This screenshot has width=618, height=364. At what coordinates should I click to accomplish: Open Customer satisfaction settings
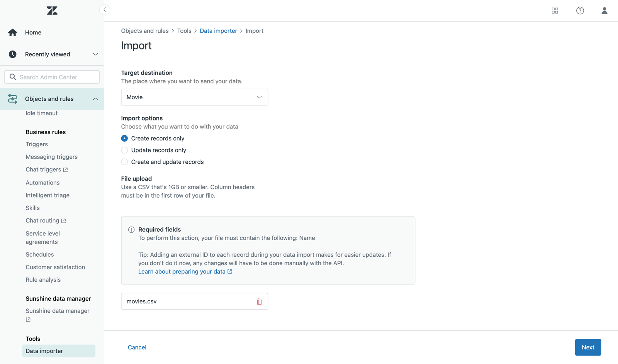point(55,267)
